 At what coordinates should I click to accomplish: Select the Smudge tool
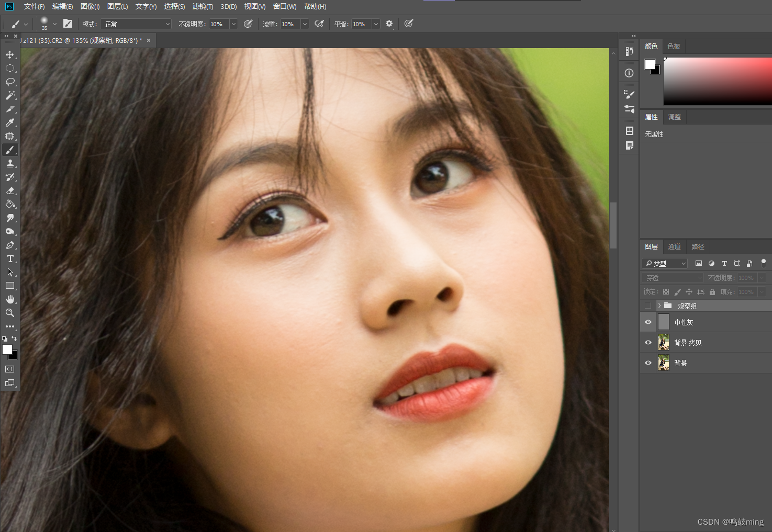click(x=10, y=218)
